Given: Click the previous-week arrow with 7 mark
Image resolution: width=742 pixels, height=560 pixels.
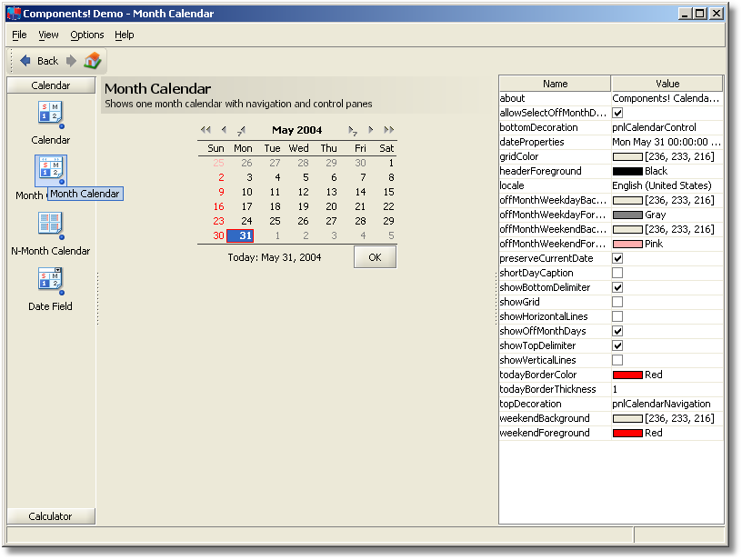Looking at the screenshot, I should [x=242, y=130].
